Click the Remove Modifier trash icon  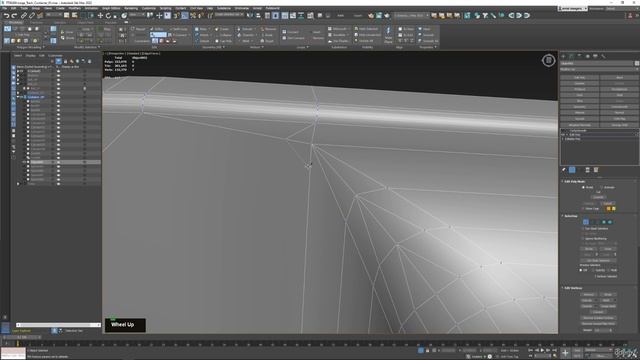(587, 170)
